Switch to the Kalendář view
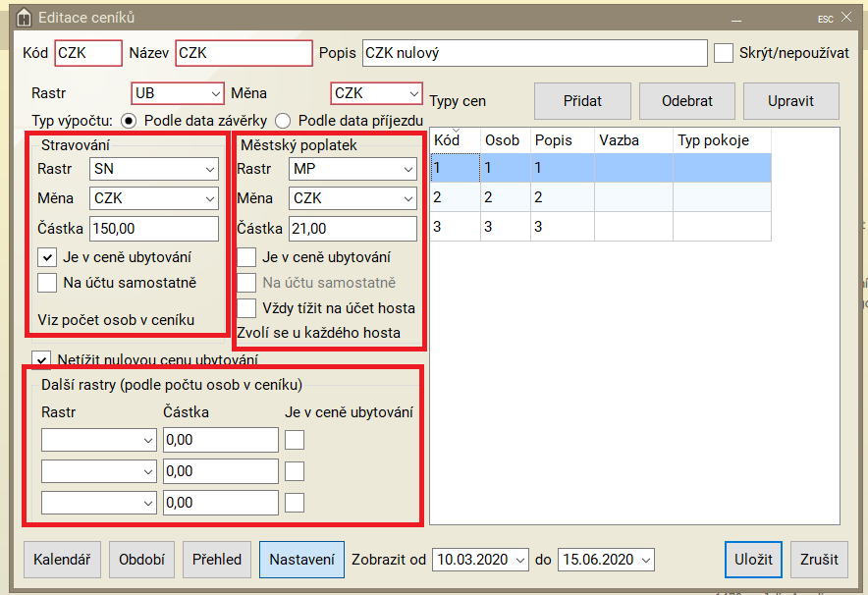The height and width of the screenshot is (595, 868). coord(62,560)
